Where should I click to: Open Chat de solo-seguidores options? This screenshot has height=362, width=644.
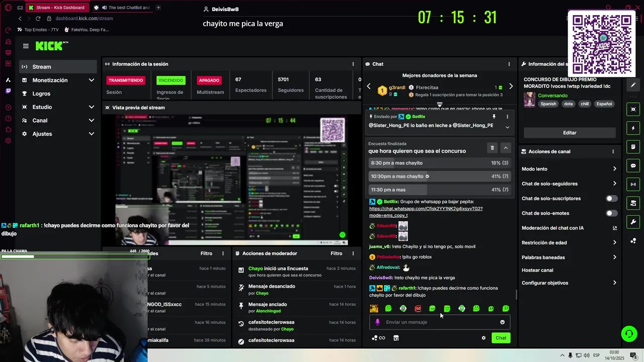click(x=569, y=184)
